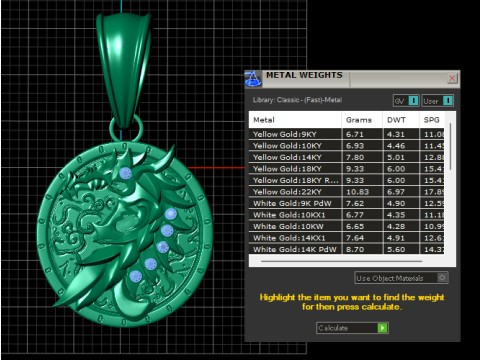Screen dimensions: 480x360
Task: Select the White Gold:14KX1 row
Action: (346, 238)
